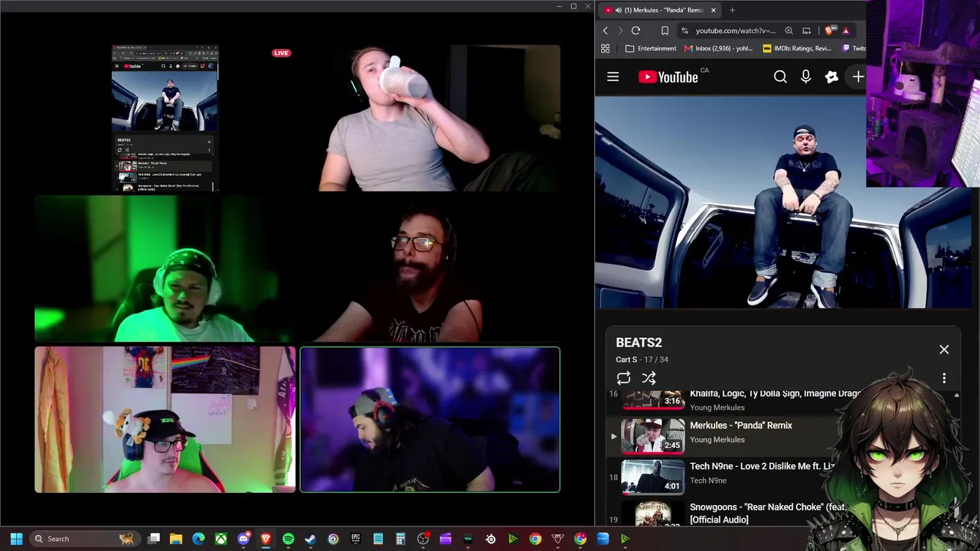Switch to Brave browser on the taskbar
The image size is (980, 551).
266,539
